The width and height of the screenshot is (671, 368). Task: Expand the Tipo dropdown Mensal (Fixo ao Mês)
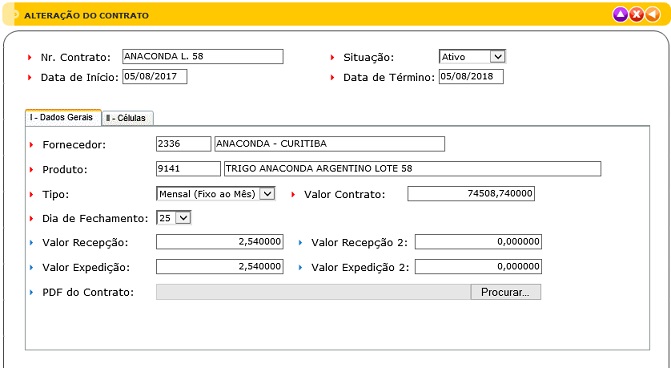pyautogui.click(x=215, y=194)
